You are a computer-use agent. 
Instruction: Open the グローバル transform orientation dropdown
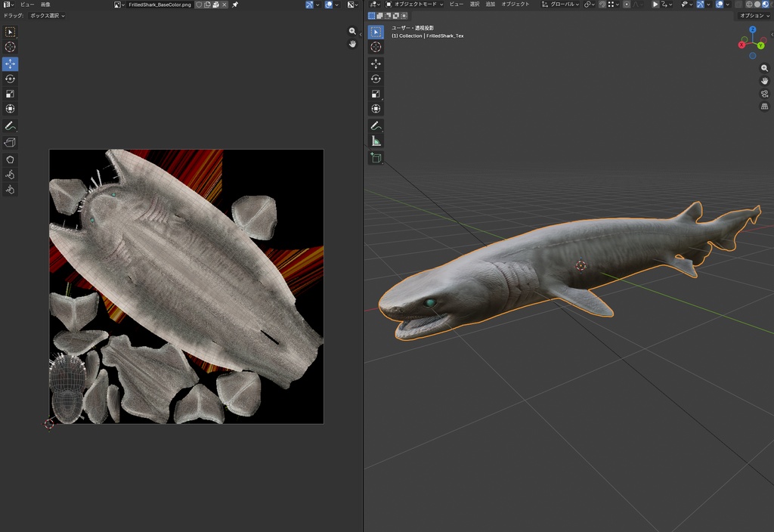pos(560,5)
